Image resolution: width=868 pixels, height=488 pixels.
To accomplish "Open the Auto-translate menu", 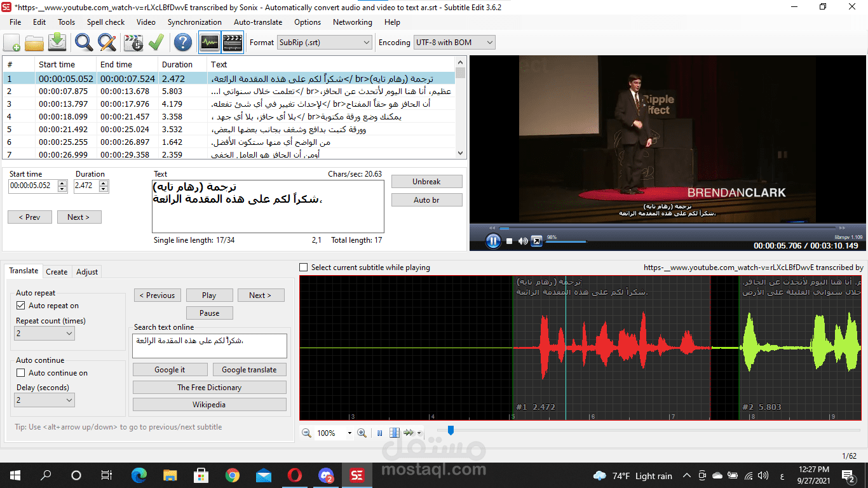I will [257, 22].
